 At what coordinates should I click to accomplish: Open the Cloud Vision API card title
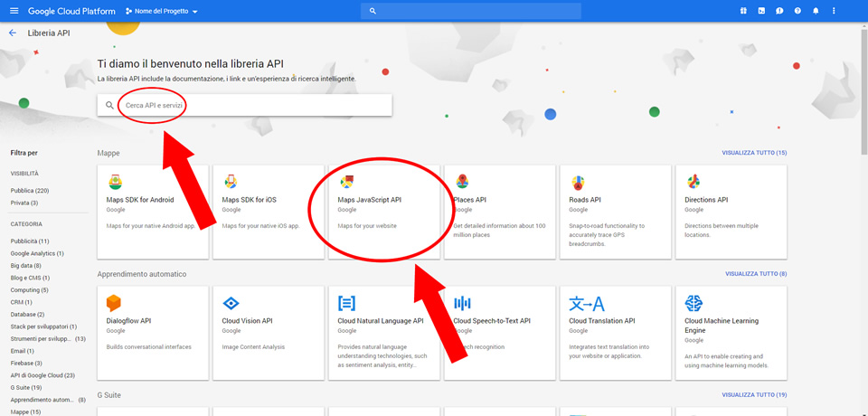(x=248, y=321)
